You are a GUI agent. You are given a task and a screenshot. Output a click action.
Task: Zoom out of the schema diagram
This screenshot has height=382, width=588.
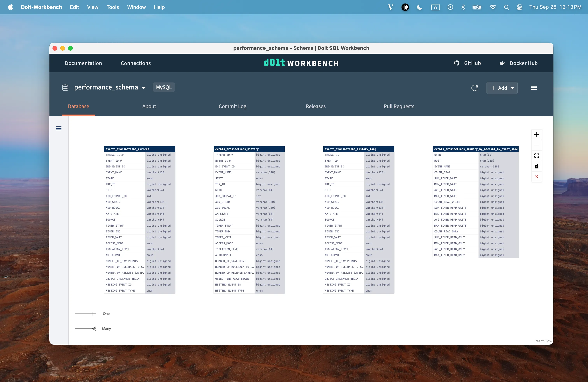point(536,145)
